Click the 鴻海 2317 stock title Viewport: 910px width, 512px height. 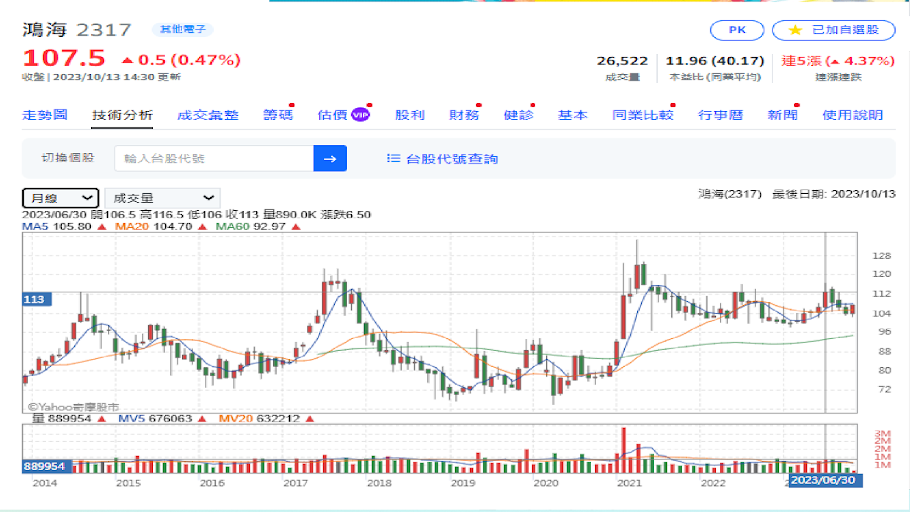tap(77, 30)
